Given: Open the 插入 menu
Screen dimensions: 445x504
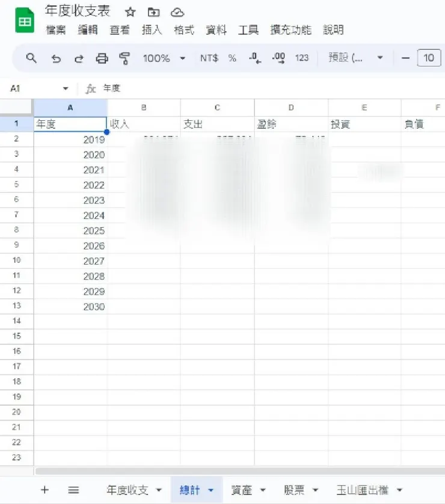Looking at the screenshot, I should coord(152,30).
